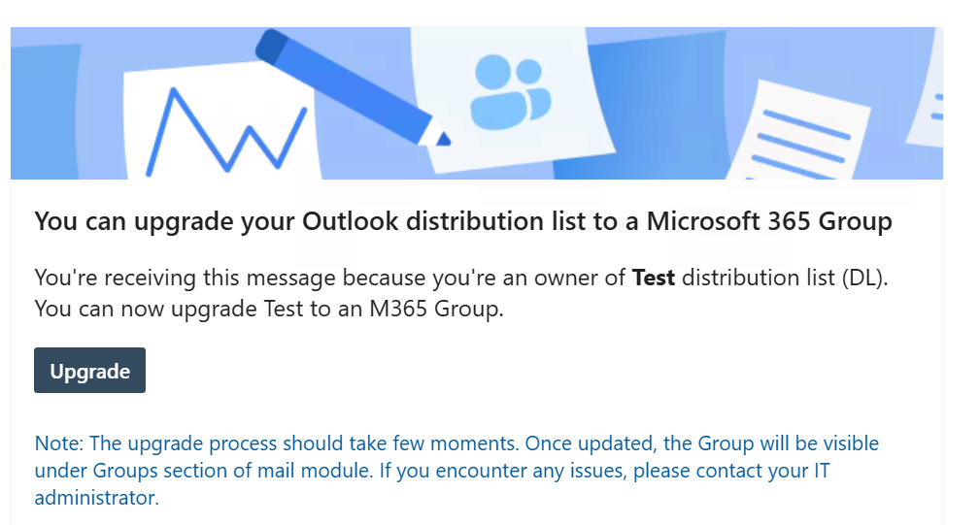Screen dimensions: 980x525
Task: Click the light blue banner at left edge
Action: pos(44,112)
